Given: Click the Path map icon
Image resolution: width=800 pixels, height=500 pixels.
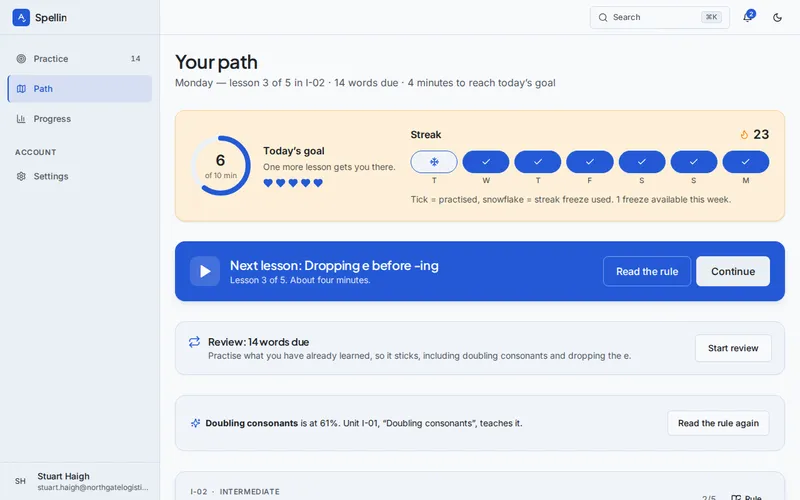Looking at the screenshot, I should click(x=21, y=89).
